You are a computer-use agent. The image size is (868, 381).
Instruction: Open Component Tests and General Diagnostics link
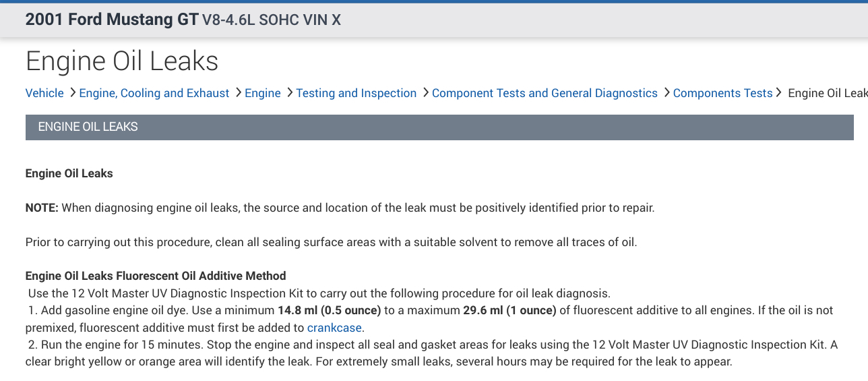[x=545, y=93]
